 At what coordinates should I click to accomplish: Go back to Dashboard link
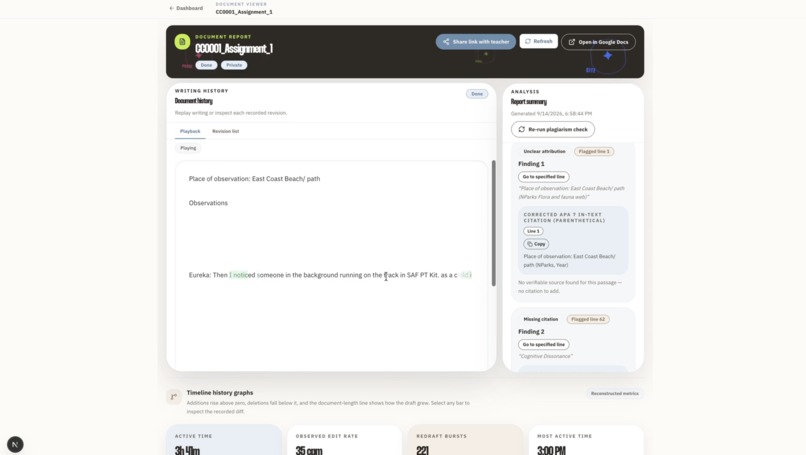click(x=186, y=8)
